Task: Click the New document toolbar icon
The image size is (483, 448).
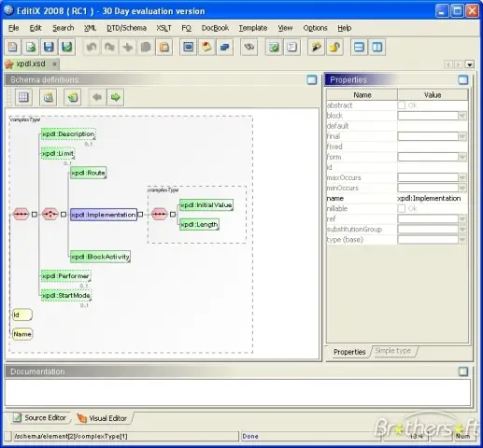Action: [12, 47]
